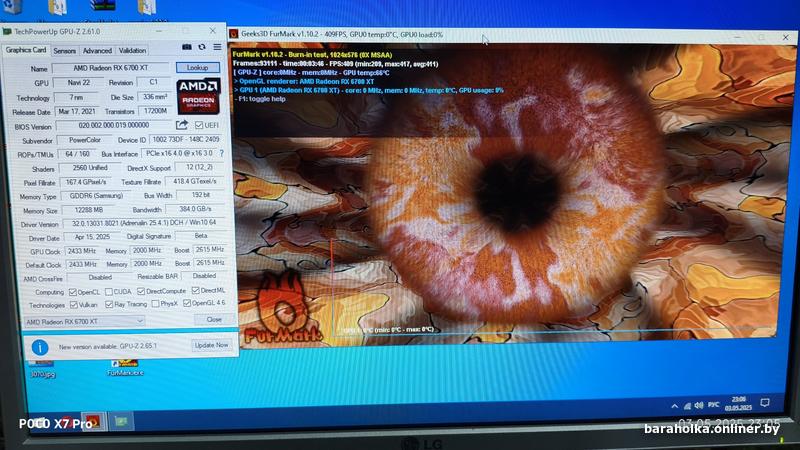Image resolution: width=800 pixels, height=450 pixels.
Task: Click the BIOS export share icon
Action: (x=182, y=124)
